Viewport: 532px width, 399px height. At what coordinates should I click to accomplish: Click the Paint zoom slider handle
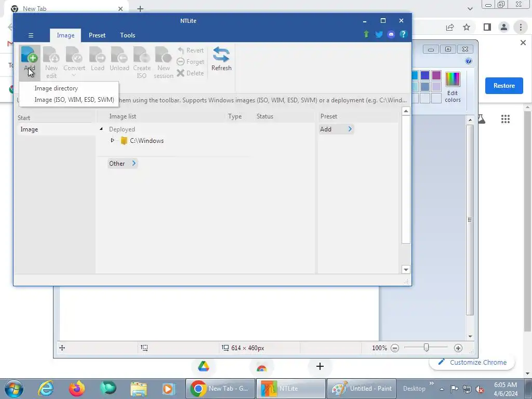pos(427,348)
